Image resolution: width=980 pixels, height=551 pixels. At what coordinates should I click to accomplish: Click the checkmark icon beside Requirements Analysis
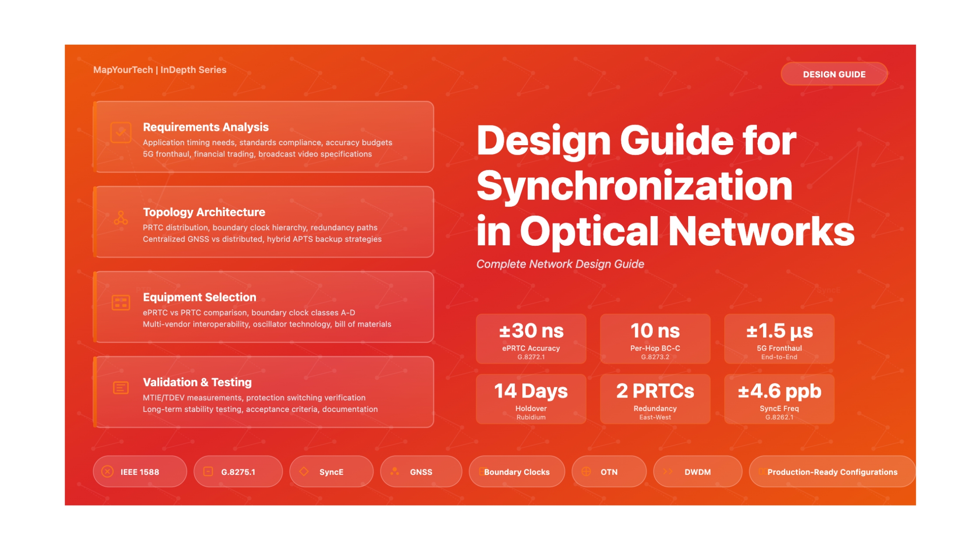coord(121,133)
